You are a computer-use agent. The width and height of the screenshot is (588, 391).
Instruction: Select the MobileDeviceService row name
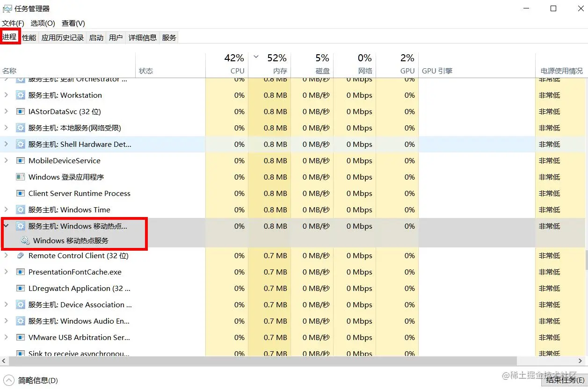click(x=65, y=160)
